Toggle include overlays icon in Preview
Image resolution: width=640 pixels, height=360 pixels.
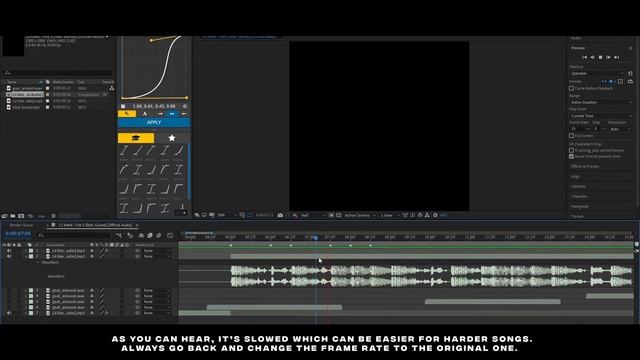pyautogui.click(x=620, y=82)
